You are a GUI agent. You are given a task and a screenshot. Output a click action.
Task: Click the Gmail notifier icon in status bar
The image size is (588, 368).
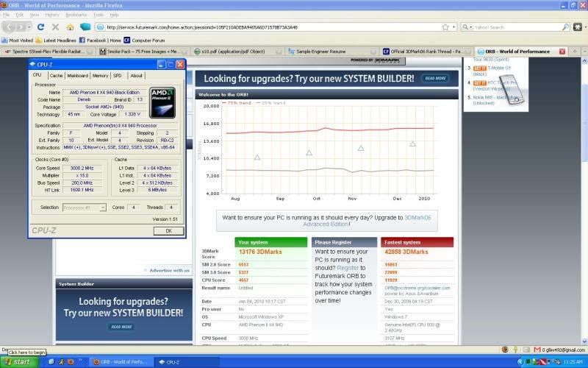[x=537, y=350]
